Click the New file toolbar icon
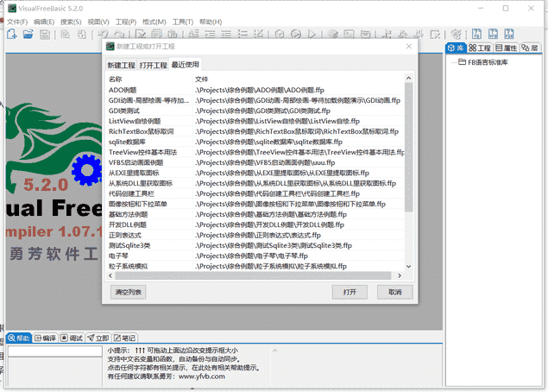Screen dimensions: 548x392 click(11, 34)
